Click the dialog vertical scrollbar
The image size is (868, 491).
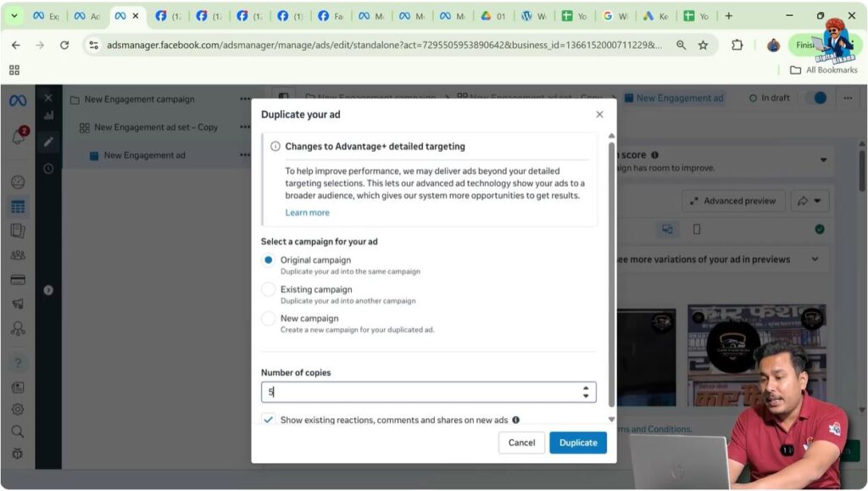(x=611, y=274)
